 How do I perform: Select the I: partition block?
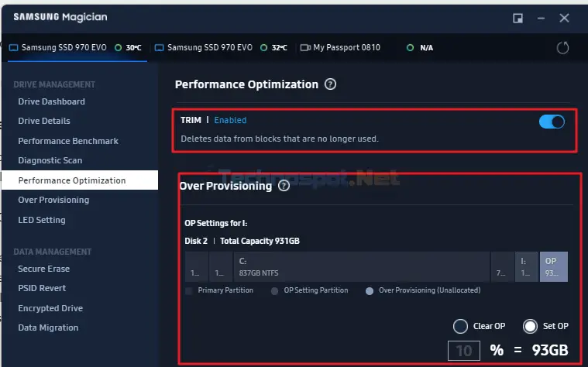527,266
